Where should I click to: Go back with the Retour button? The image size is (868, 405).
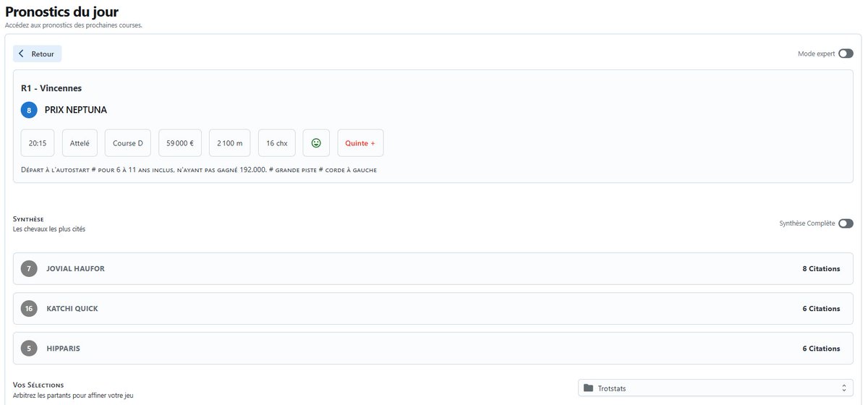tap(37, 54)
